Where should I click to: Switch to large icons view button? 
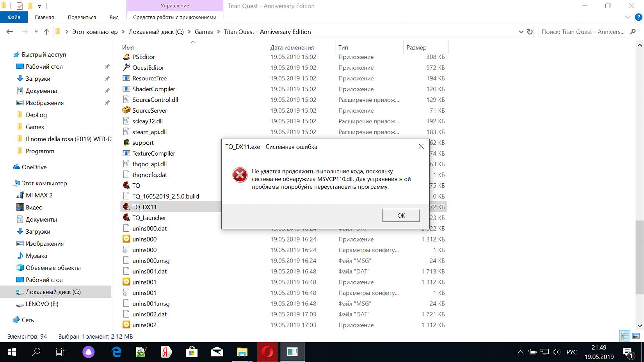tap(636, 336)
